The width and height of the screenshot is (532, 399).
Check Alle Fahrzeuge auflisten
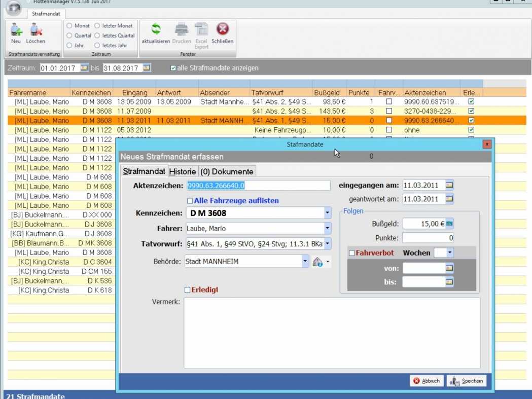pos(190,201)
